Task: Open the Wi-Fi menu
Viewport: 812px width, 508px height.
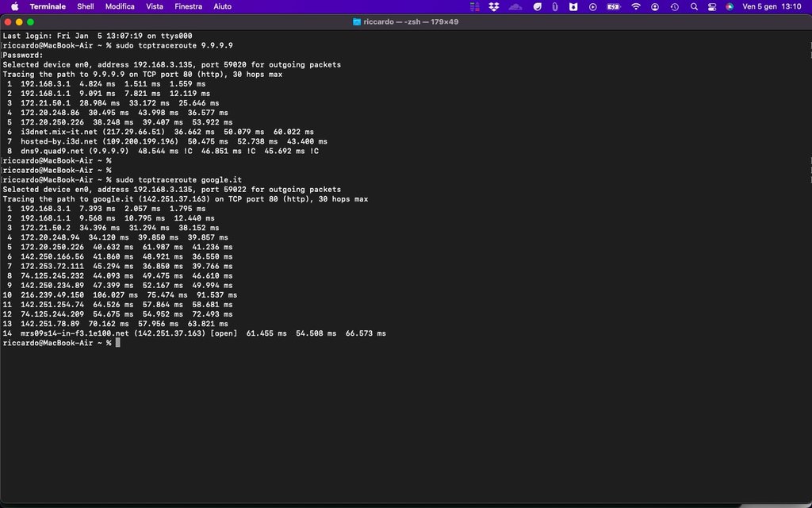Action: click(635, 6)
